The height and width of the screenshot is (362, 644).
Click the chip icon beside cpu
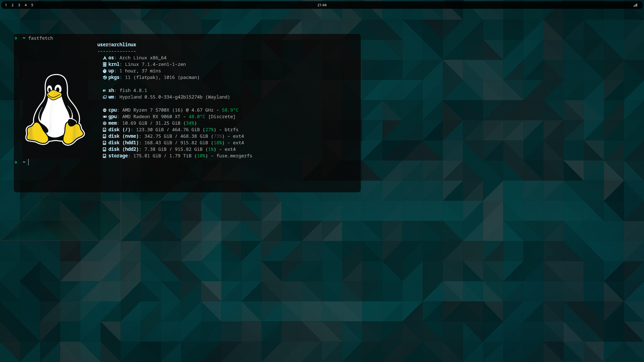pos(105,110)
